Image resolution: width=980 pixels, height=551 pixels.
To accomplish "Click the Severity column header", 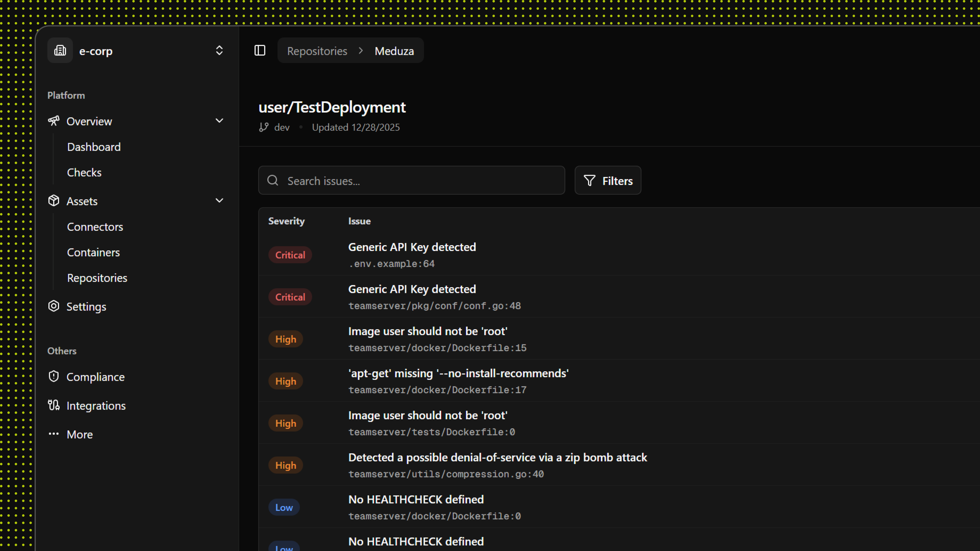I will click(286, 221).
